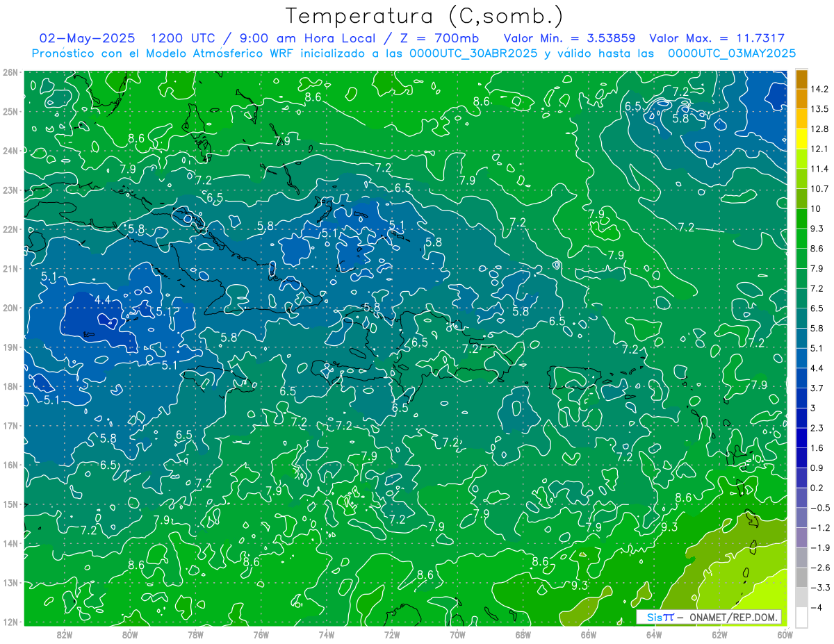Screen dimensions: 834x644
Task: Click the "-2.6" value in the color legend
Action: pos(819,568)
